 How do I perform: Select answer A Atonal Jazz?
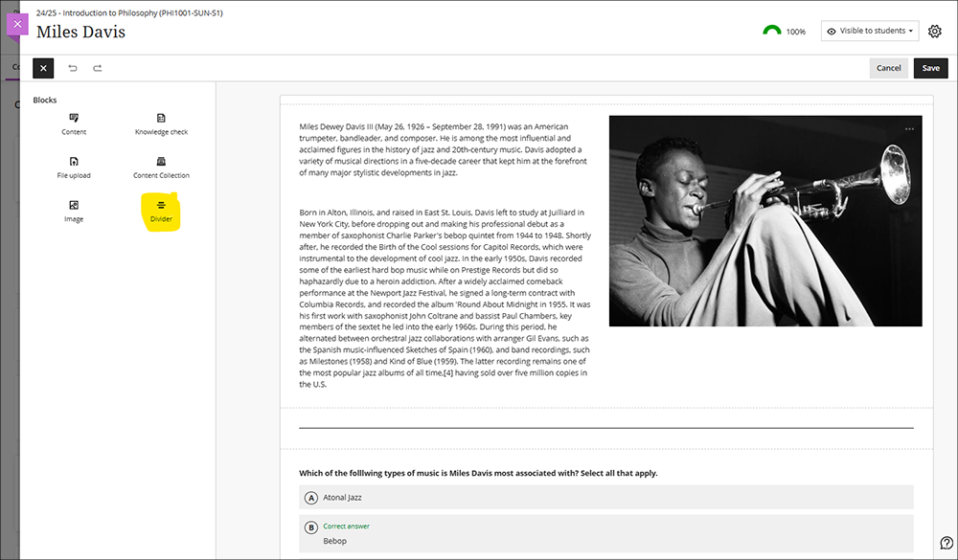click(606, 498)
